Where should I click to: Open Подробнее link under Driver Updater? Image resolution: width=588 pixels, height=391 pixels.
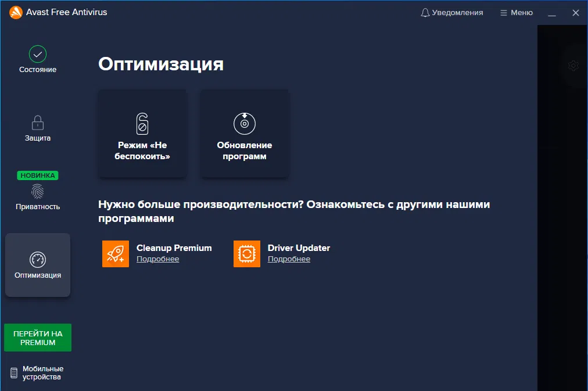[289, 259]
